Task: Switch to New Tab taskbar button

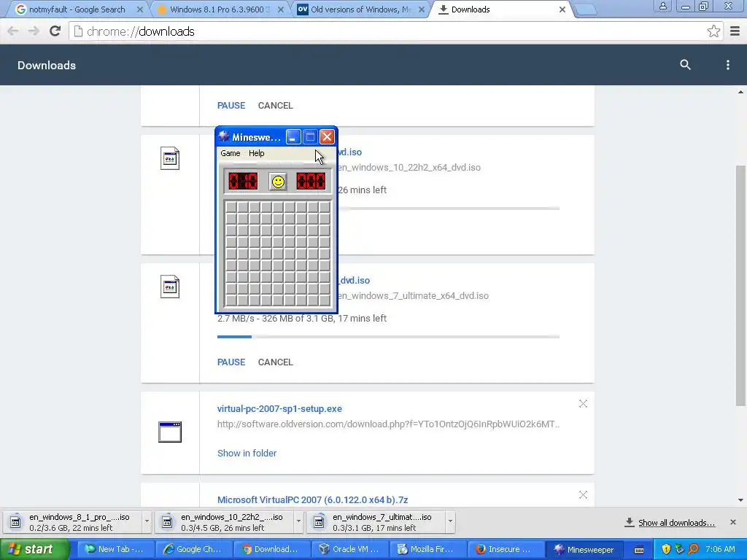Action: [115, 550]
